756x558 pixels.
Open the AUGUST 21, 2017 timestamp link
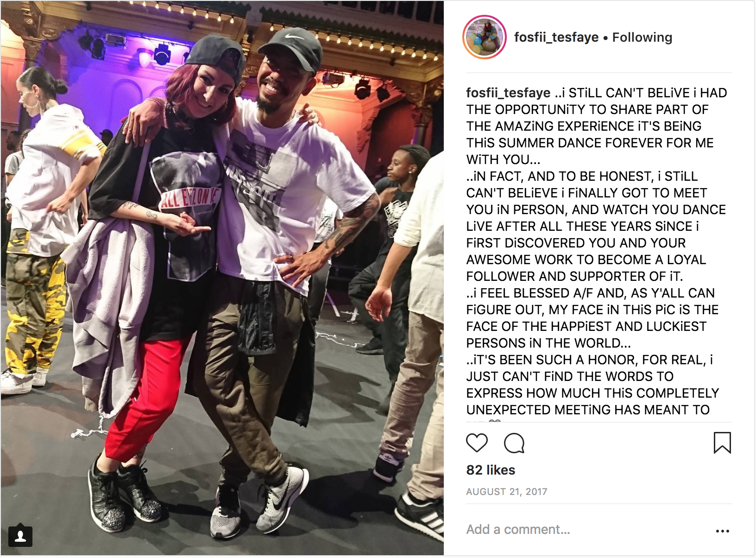pos(507,492)
